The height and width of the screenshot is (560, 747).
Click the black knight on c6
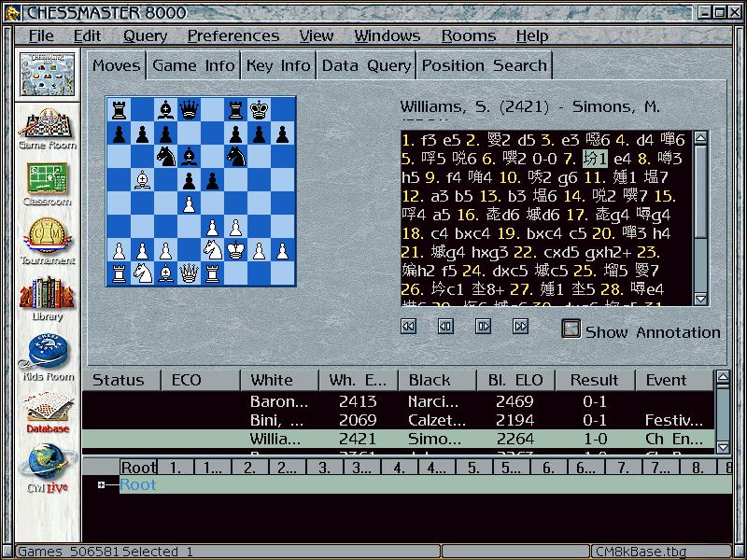tap(165, 157)
